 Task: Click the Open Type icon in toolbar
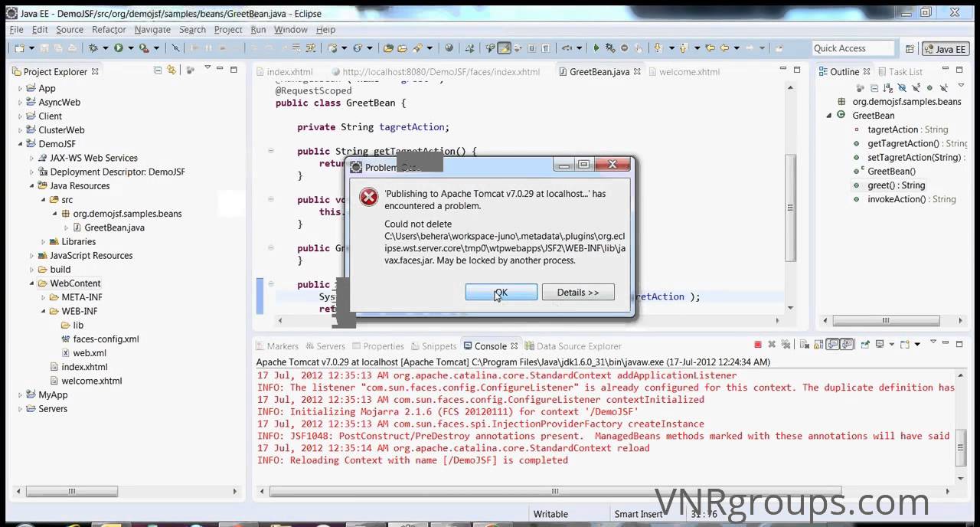click(x=388, y=47)
